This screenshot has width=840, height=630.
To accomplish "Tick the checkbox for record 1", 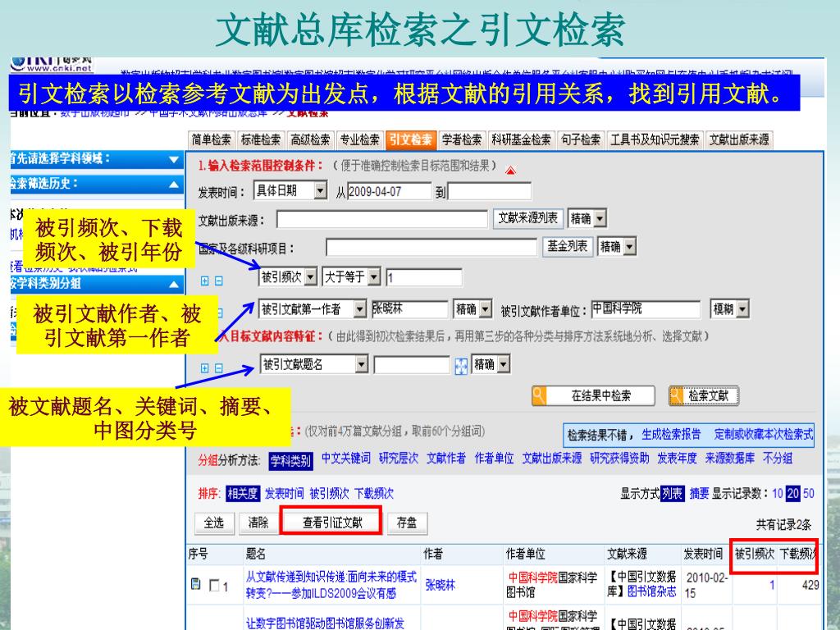I will pyautogui.click(x=214, y=586).
